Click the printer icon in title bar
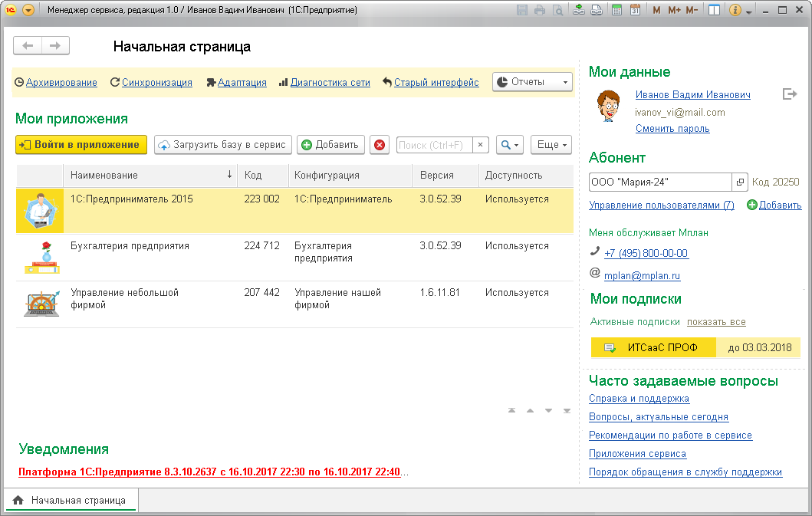Screen dimensions: 812x516 (x=540, y=10)
